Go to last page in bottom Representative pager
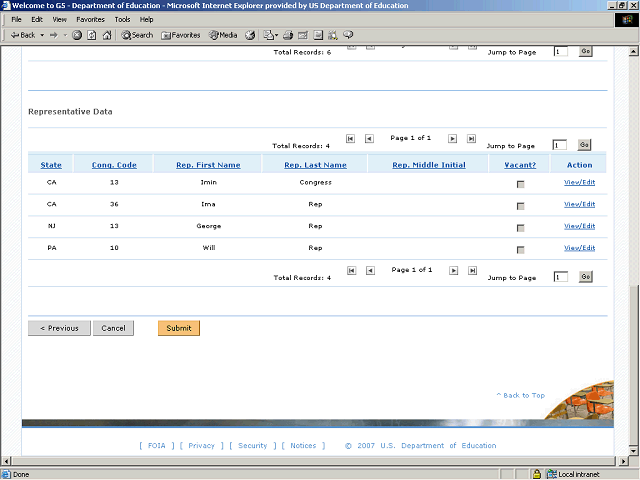 pos(472,270)
